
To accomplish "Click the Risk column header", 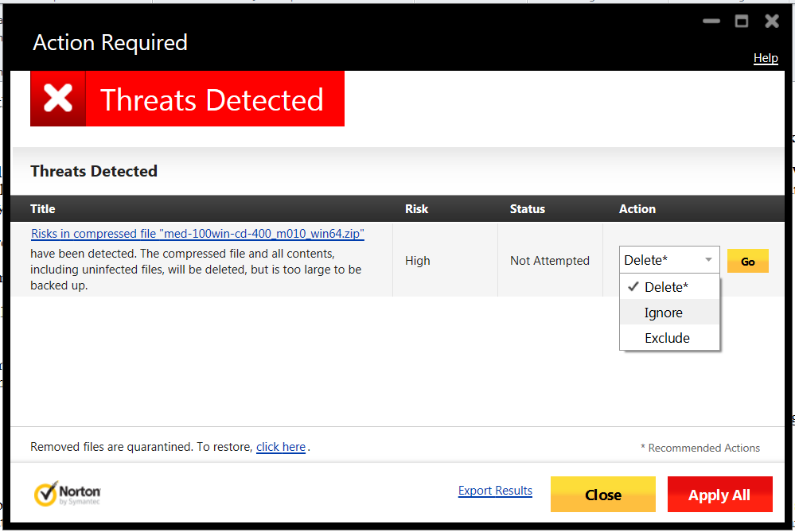I will 416,208.
